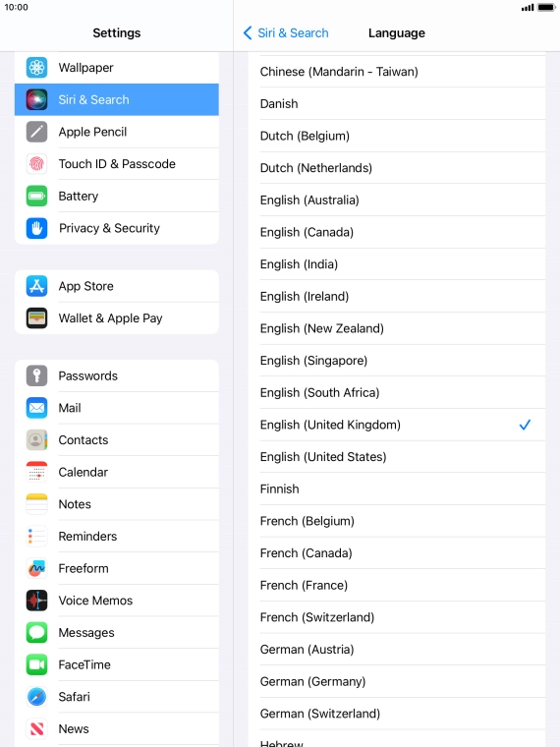Tap the Voice Memos waveform icon
This screenshot has width=560, height=747.
pos(36,601)
